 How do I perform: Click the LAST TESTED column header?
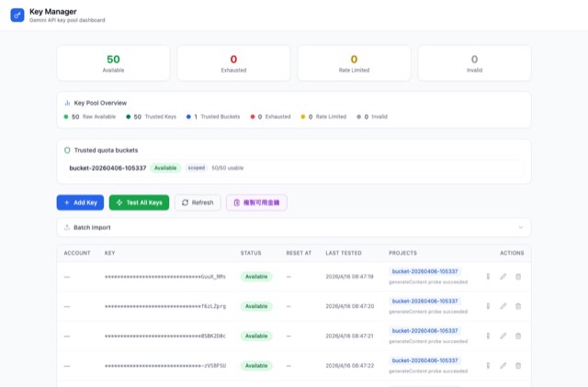[x=344, y=253]
